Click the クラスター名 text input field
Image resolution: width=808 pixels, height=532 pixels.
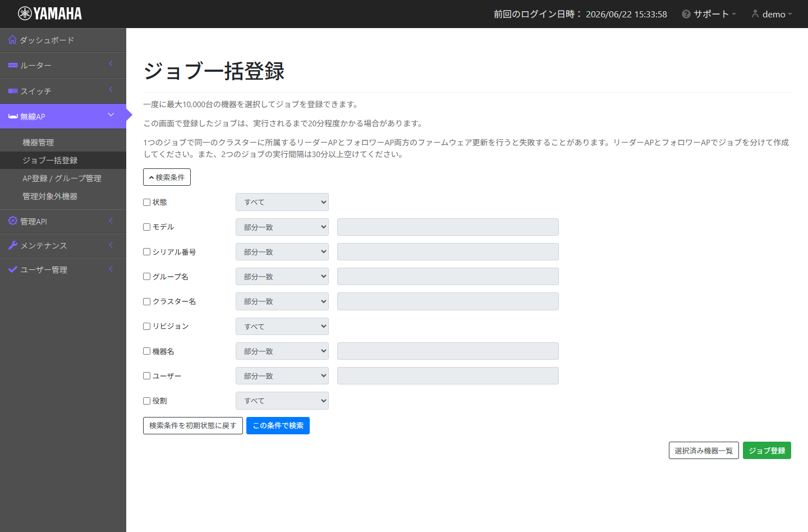coord(448,301)
